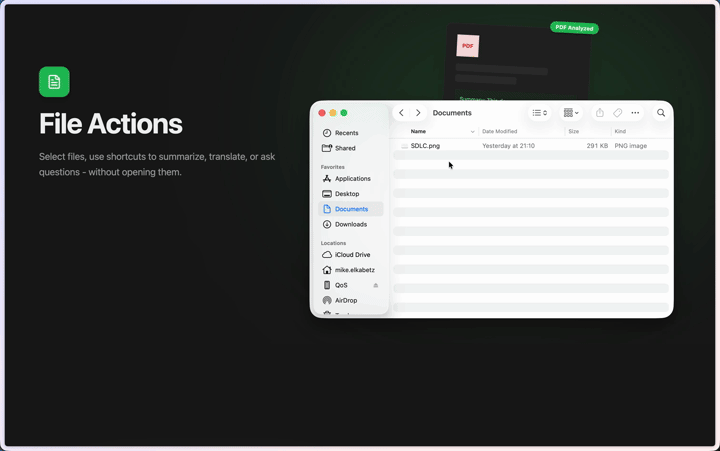Open the list view options dropdown
The image size is (720, 451).
point(540,113)
